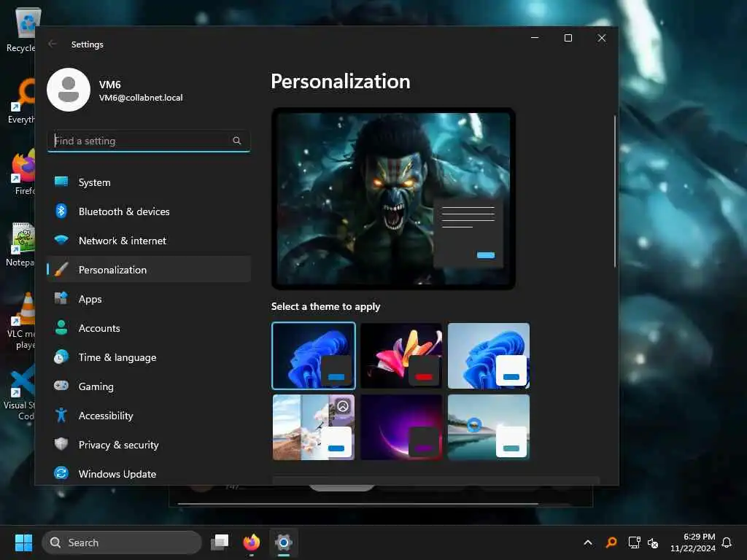Click the Privacy & security shield icon
Viewport: 747px width, 560px height.
pos(61,444)
